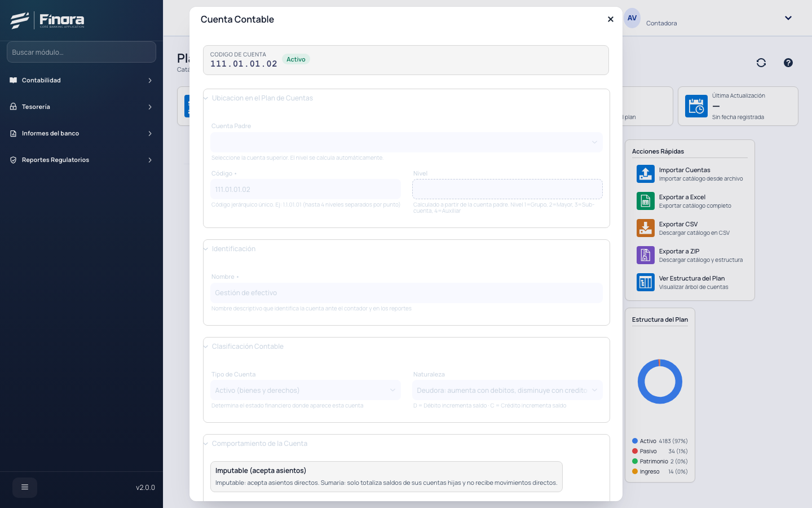Click the Exportar CSV download icon
Image resolution: width=812 pixels, height=508 pixels.
[x=646, y=228]
